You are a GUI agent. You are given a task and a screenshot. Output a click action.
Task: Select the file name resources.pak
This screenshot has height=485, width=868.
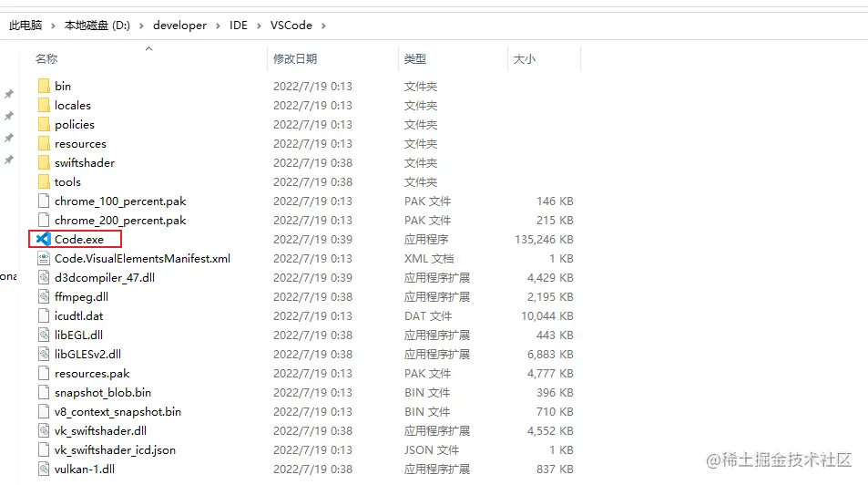92,374
